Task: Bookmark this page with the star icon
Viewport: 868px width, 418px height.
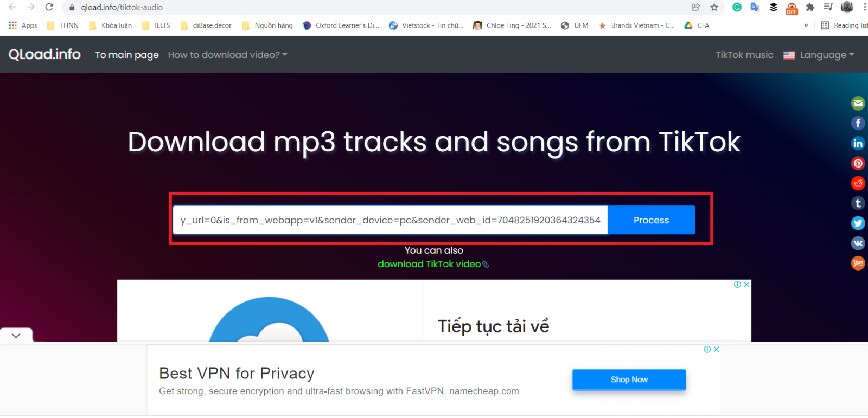Action: click(x=714, y=7)
